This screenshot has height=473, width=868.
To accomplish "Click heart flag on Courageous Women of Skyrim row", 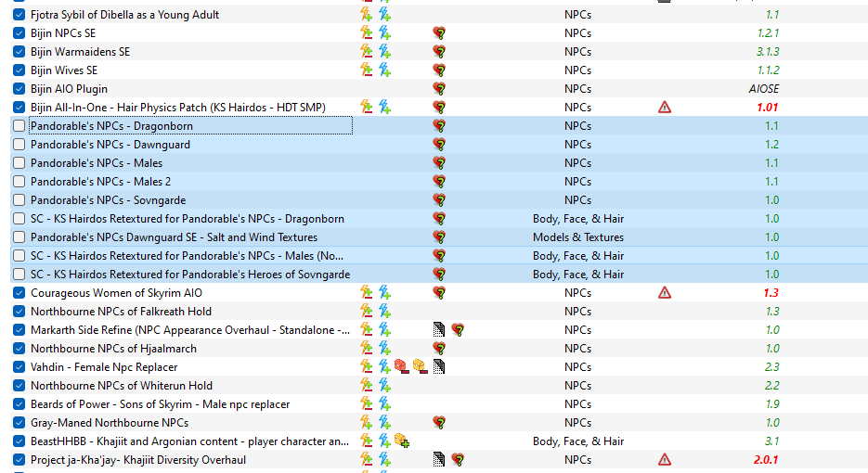I will (439, 293).
